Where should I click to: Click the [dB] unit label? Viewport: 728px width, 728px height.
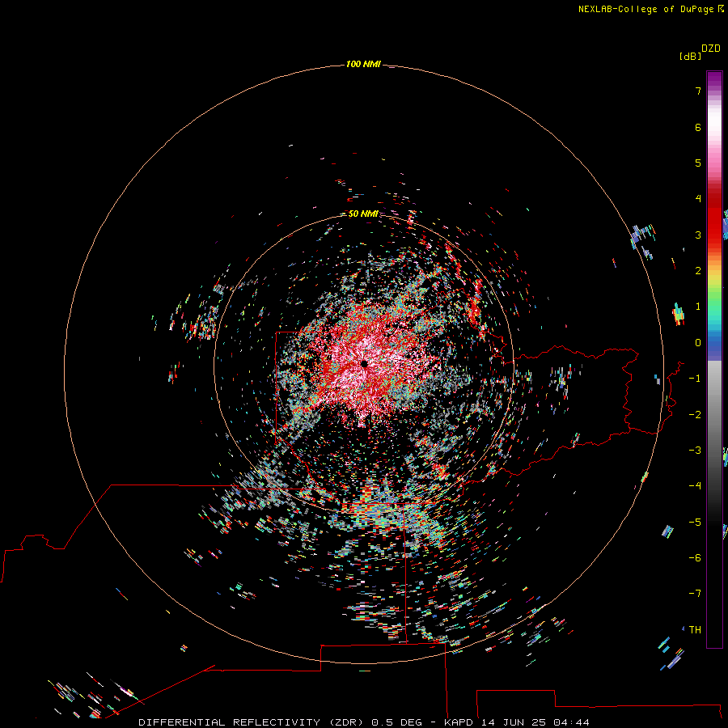[x=691, y=56]
